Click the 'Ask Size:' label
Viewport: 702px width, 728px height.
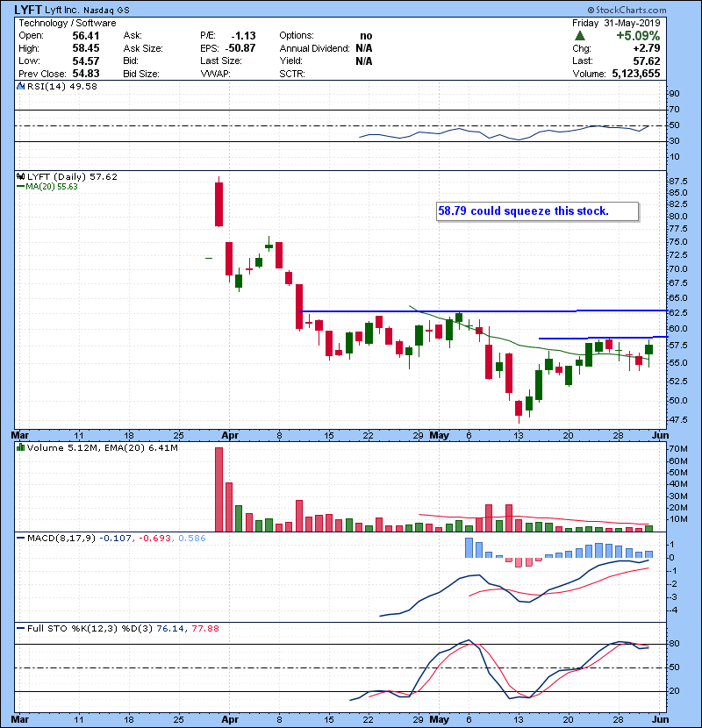coord(143,48)
